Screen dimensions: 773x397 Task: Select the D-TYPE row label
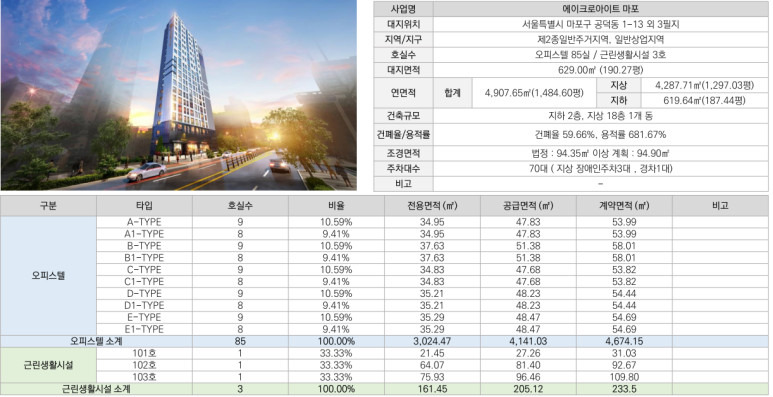pyautogui.click(x=144, y=293)
